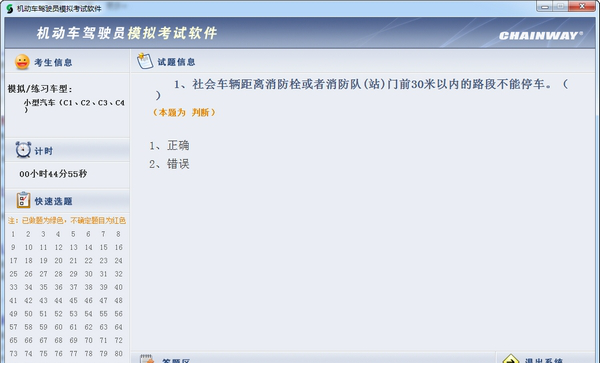Jump to question 47 in quick select
The width and height of the screenshot is (600, 377).
[x=103, y=300]
